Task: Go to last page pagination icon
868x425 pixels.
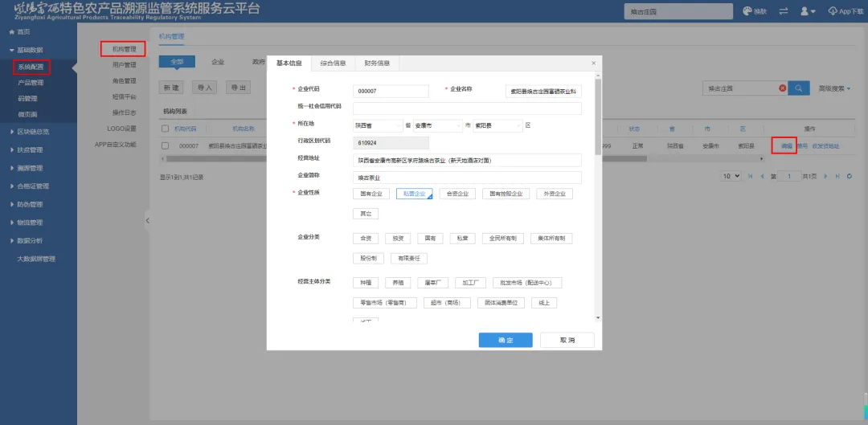Action: (x=837, y=176)
